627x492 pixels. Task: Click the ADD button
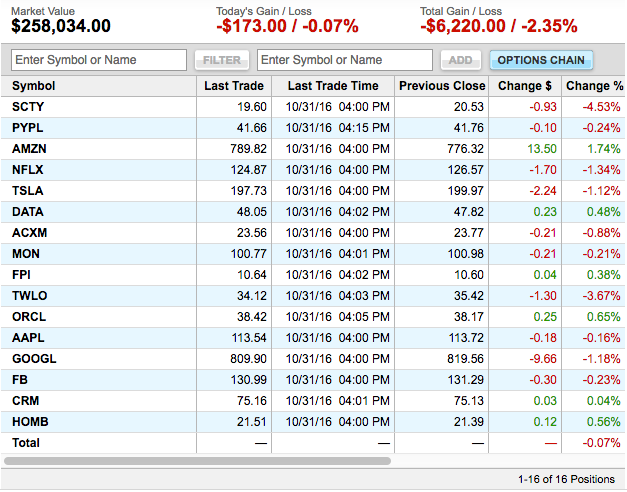(x=461, y=60)
